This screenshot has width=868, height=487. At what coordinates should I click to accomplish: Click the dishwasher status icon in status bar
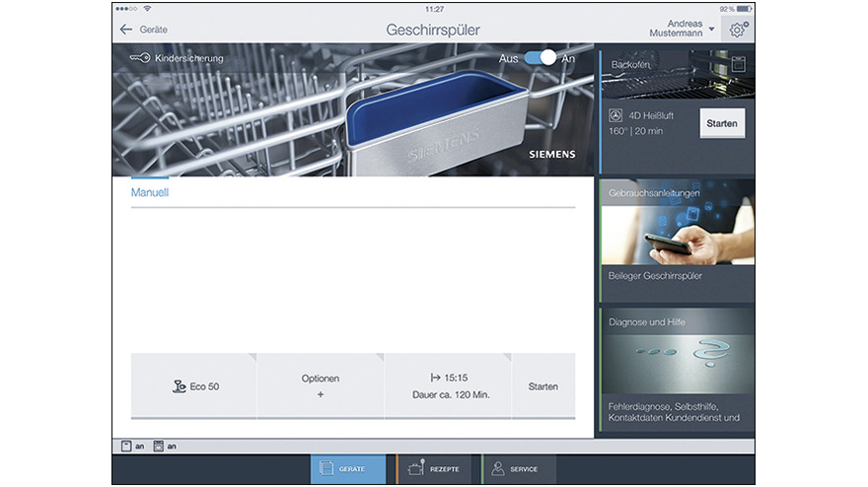point(126,446)
